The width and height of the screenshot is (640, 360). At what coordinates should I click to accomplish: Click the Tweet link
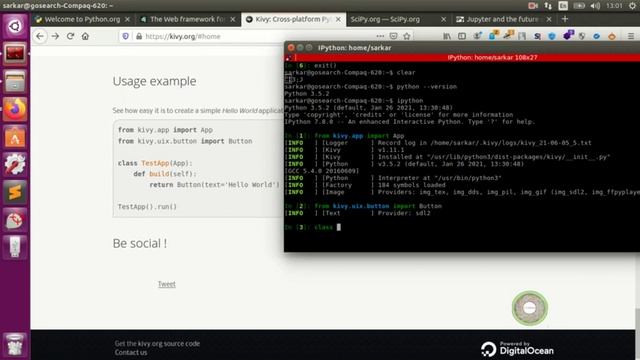pyautogui.click(x=167, y=284)
